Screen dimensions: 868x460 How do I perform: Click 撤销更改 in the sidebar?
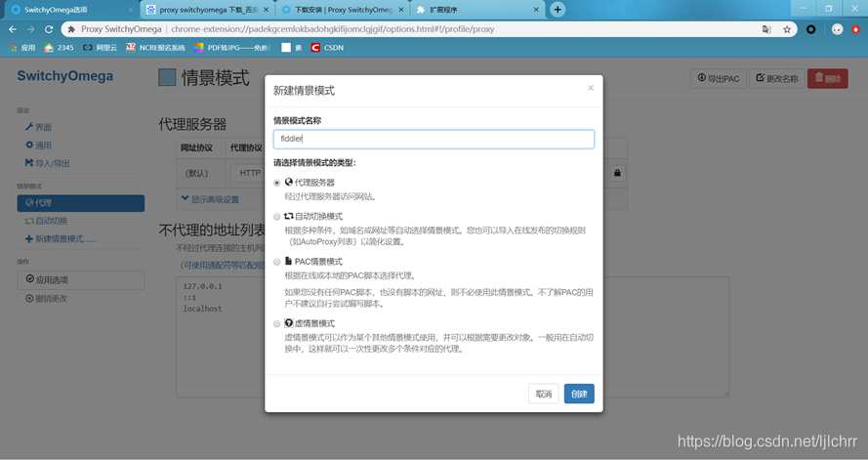point(47,298)
